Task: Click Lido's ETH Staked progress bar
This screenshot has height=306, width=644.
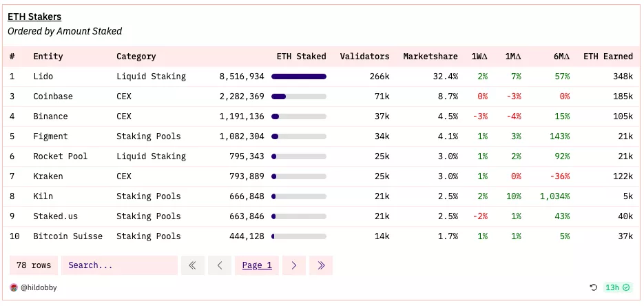Action: click(x=299, y=76)
